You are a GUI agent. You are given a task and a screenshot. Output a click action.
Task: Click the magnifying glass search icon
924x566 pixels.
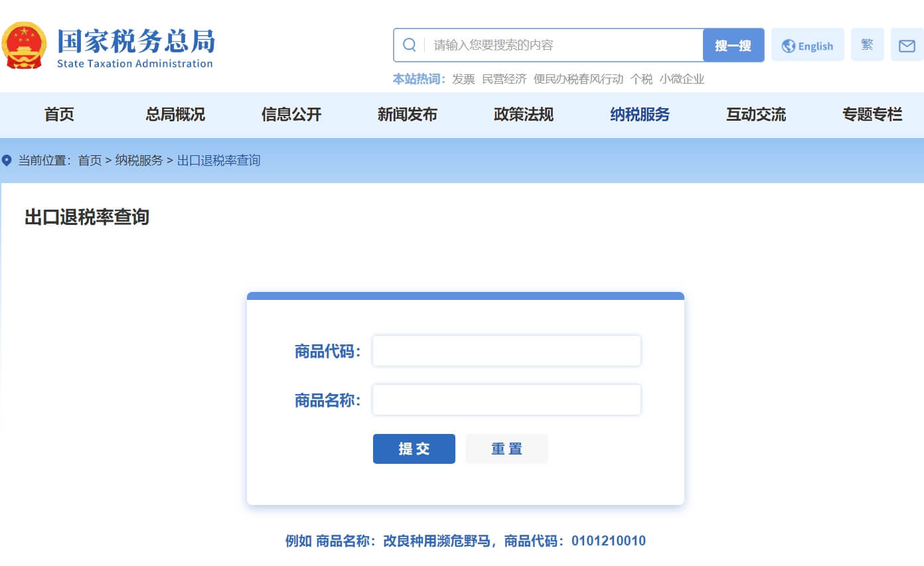tap(410, 45)
